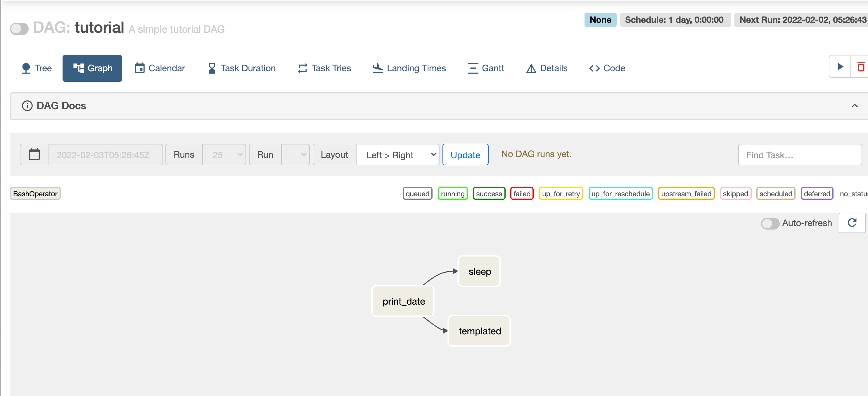Viewport: 868px width, 396px height.
Task: Open the Landing Times view
Action: click(x=409, y=68)
